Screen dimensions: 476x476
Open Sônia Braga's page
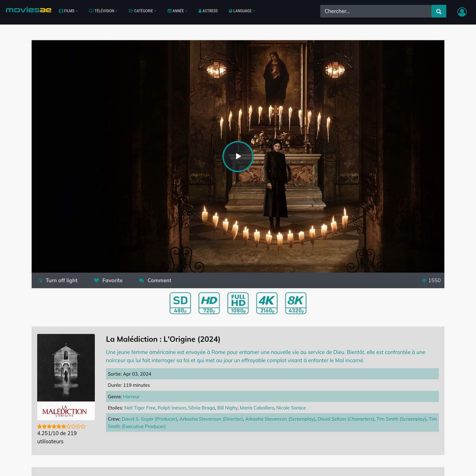[202, 408]
